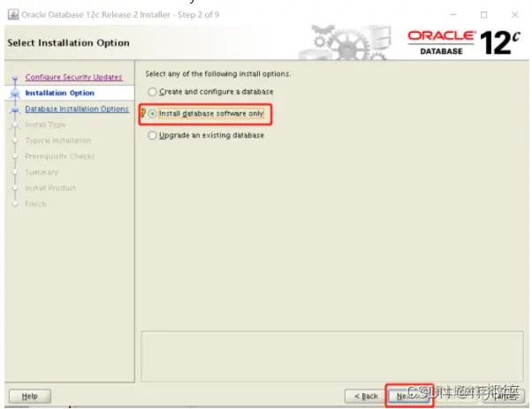Proceed with the Next button
This screenshot has width=532, height=409.
(409, 396)
